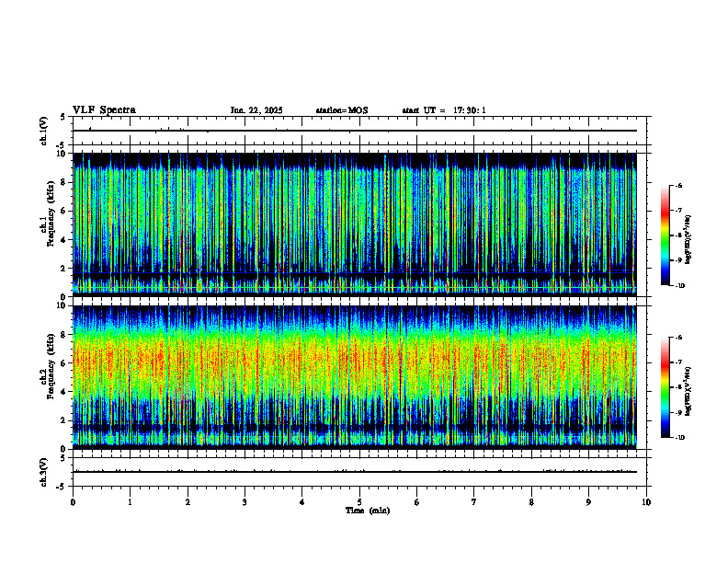Click the 'ch.2 Frequency (kHz)' axis label
Viewport: 728px width, 563px height.
coord(48,365)
